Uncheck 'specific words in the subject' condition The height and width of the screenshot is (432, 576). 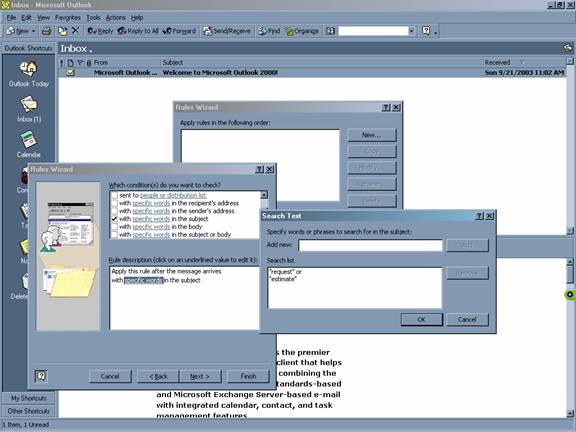[114, 219]
